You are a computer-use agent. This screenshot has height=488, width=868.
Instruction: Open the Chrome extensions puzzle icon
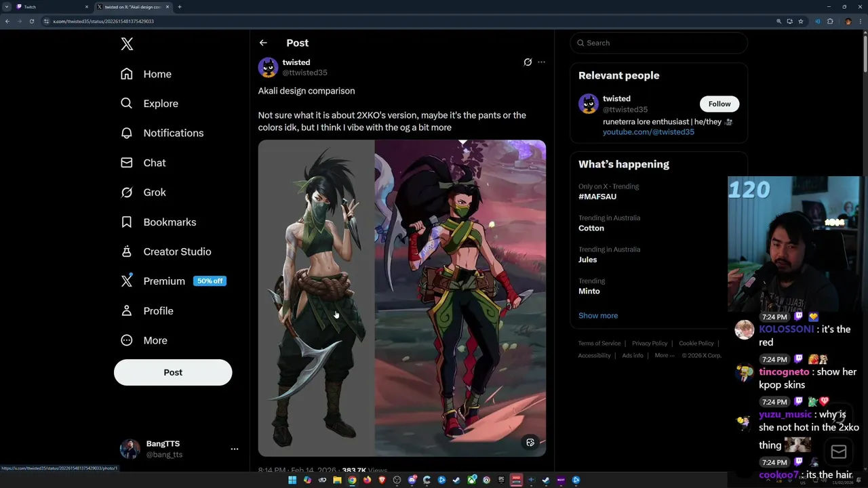tap(830, 21)
